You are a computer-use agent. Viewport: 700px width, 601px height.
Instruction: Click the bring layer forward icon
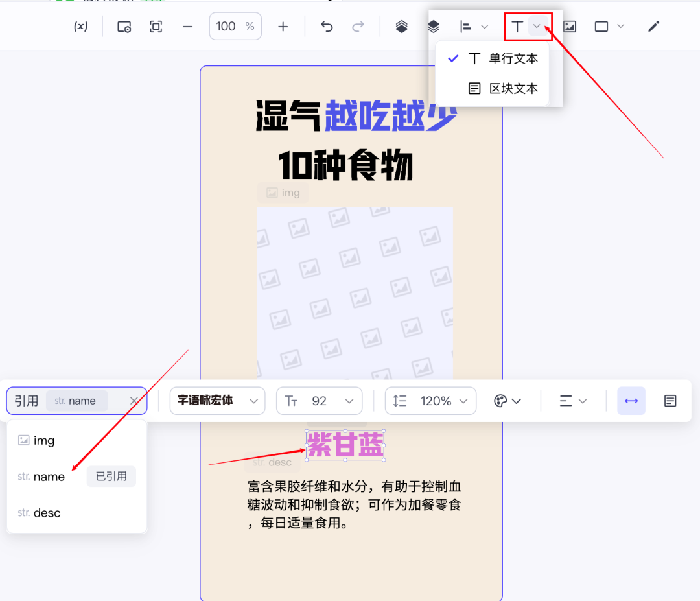pos(402,27)
